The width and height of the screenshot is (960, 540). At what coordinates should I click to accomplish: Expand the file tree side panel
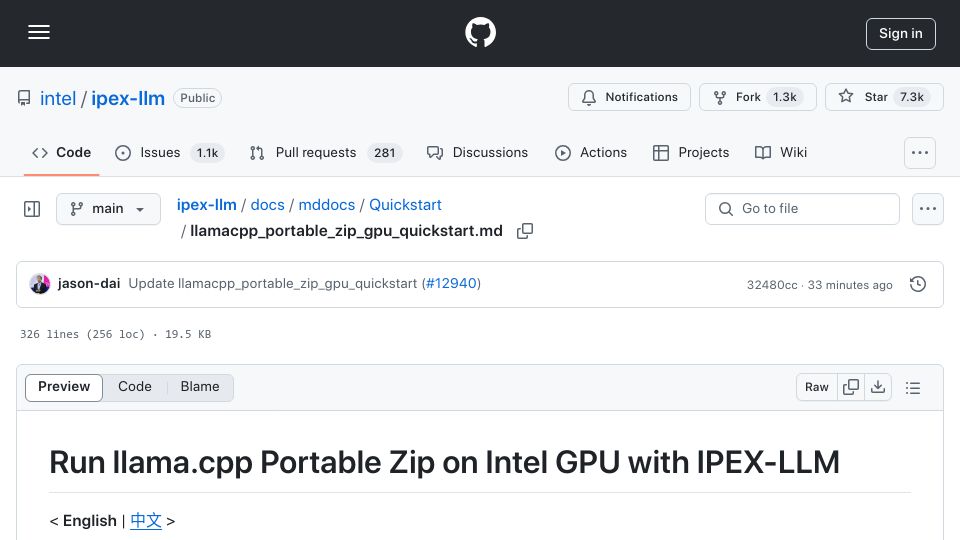(x=32, y=209)
